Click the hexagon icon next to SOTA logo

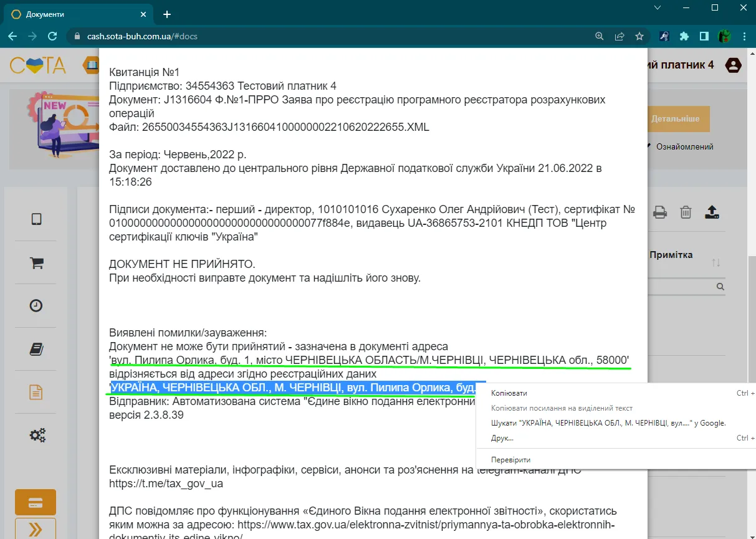pos(91,64)
